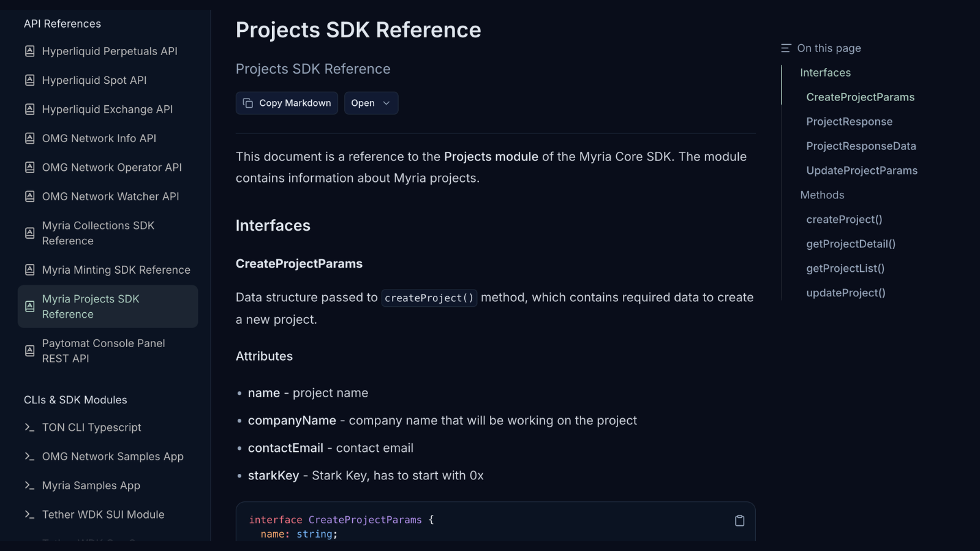The image size is (980, 551).
Task: Open Tether WDK SUI Module page
Action: pos(108,515)
